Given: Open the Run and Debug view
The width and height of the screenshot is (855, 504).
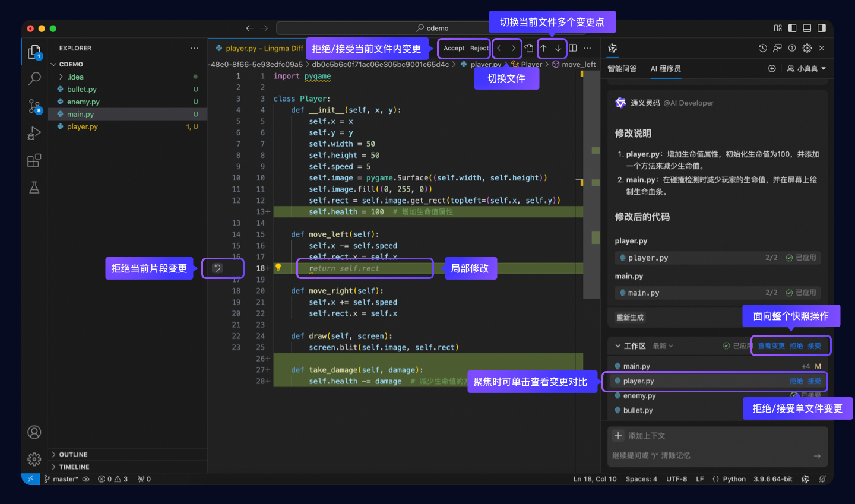Looking at the screenshot, I should [34, 134].
